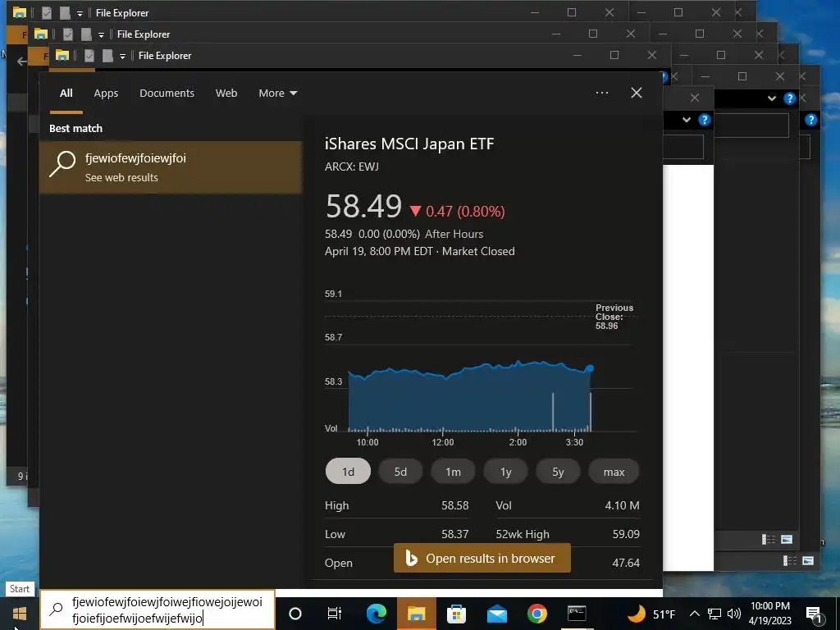This screenshot has width=840, height=630.
Task: Open quick access dropdown in middle File Explorer window
Action: [101, 34]
